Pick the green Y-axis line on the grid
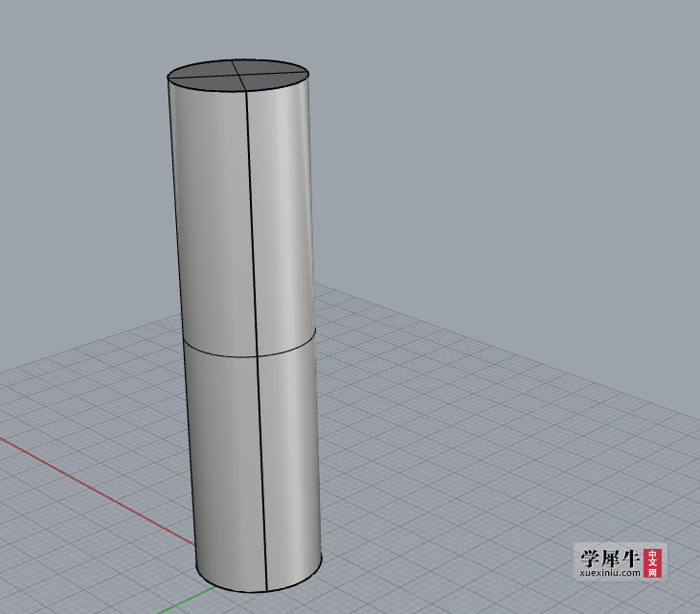 pyautogui.click(x=187, y=601)
